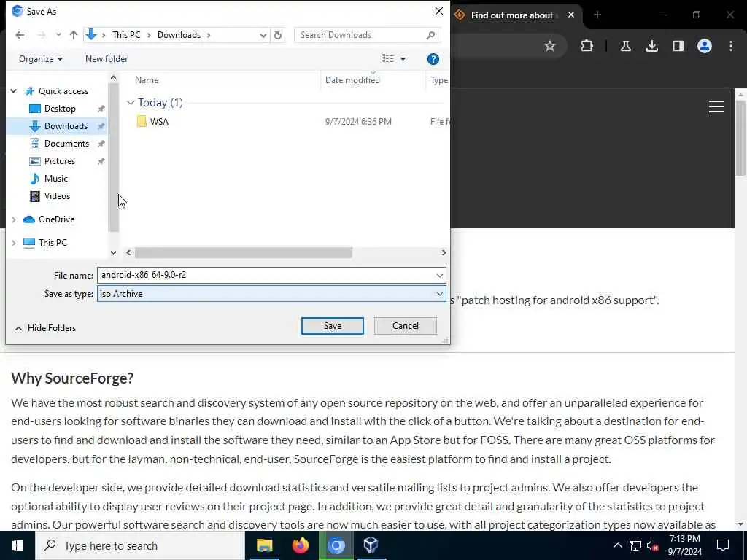The height and width of the screenshot is (560, 747).
Task: Click This PC in address breadcrumb
Action: pyautogui.click(x=126, y=35)
